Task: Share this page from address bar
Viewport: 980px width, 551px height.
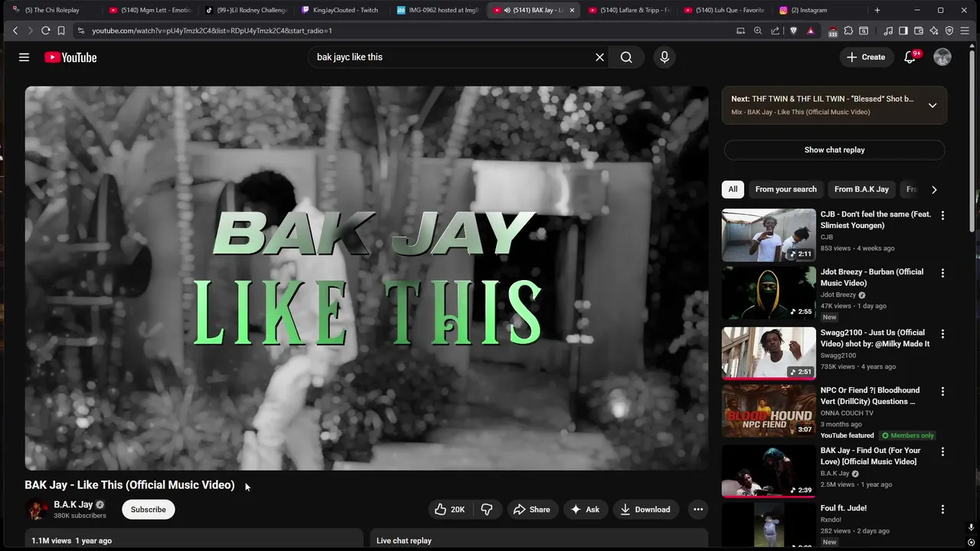Action: coord(776,31)
